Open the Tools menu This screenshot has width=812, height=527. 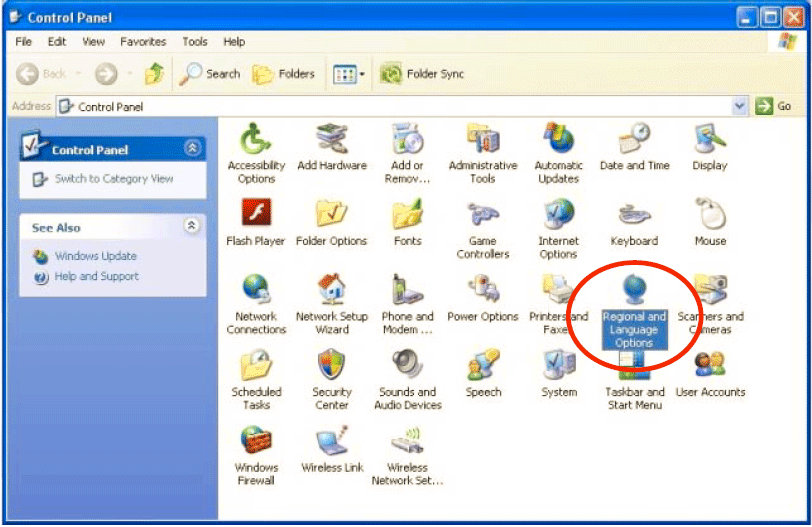click(x=195, y=41)
